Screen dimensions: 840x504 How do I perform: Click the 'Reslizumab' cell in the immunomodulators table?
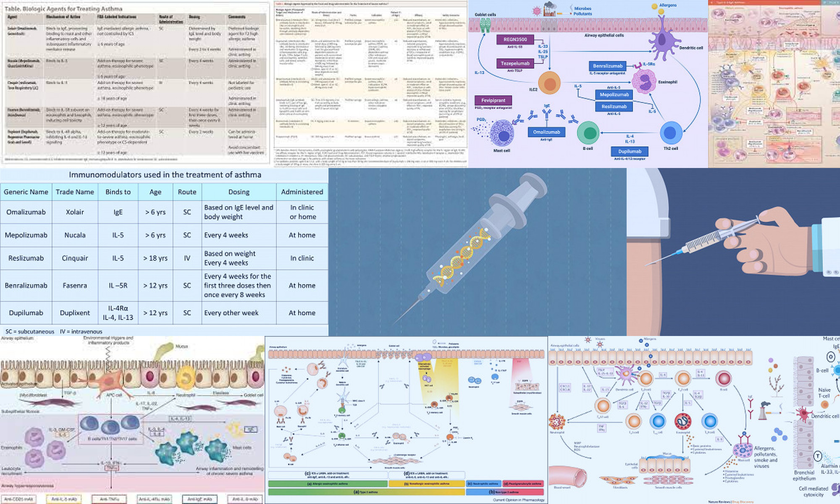[x=26, y=258]
